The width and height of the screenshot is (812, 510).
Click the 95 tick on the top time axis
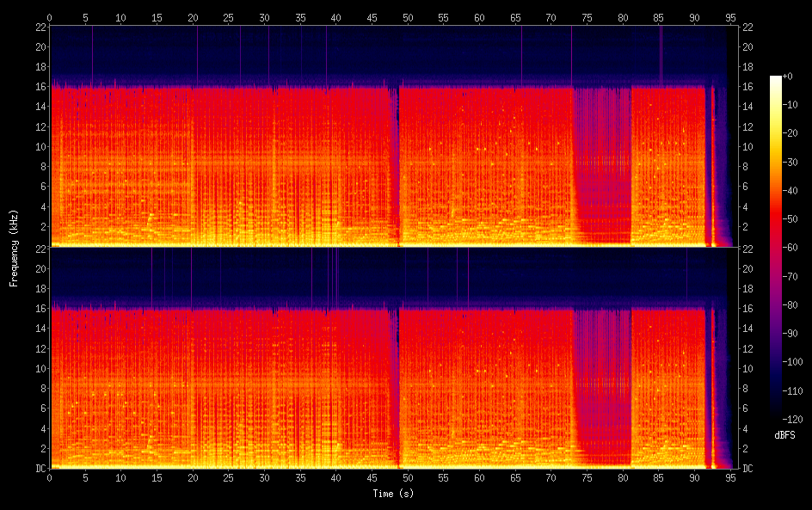(x=730, y=16)
